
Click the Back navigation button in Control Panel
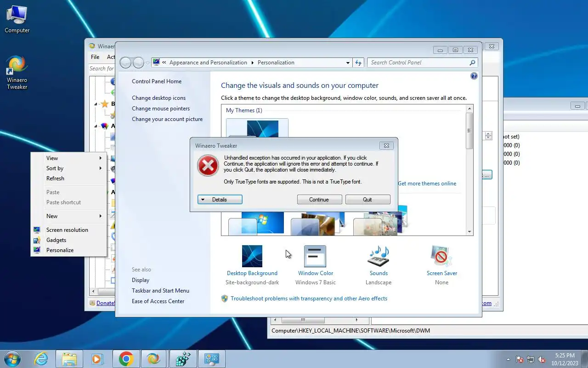125,63
